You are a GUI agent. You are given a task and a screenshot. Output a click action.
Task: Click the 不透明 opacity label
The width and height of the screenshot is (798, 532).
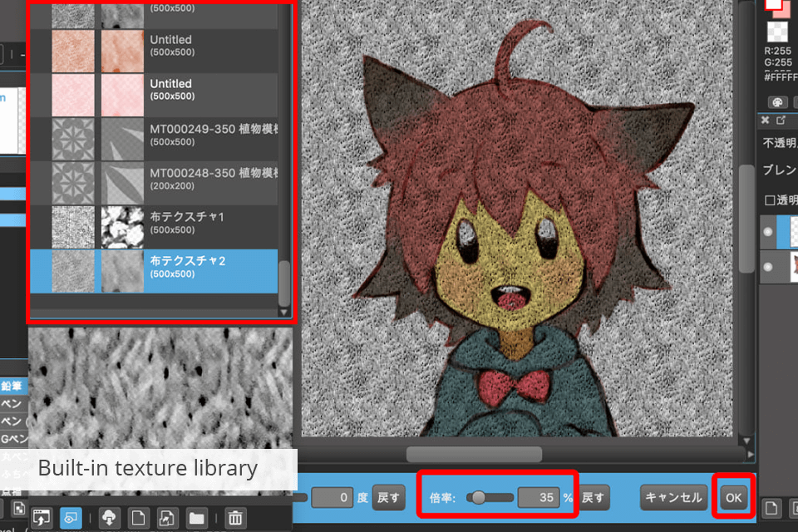(x=779, y=143)
